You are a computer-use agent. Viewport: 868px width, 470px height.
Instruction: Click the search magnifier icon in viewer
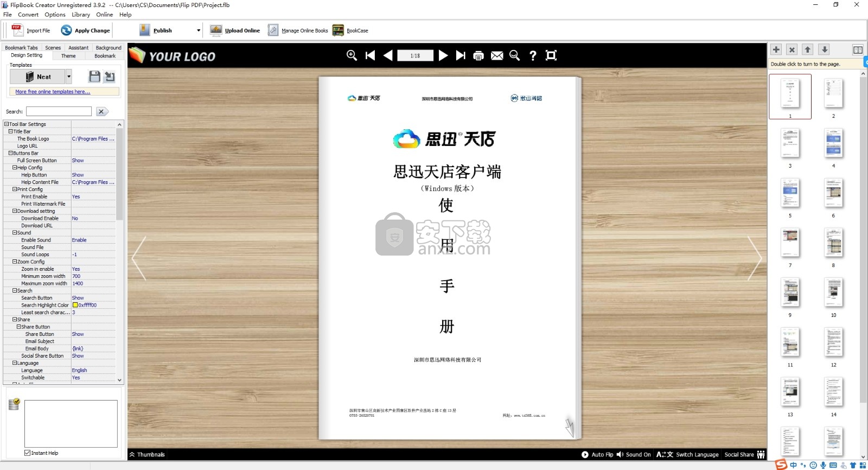pos(515,55)
